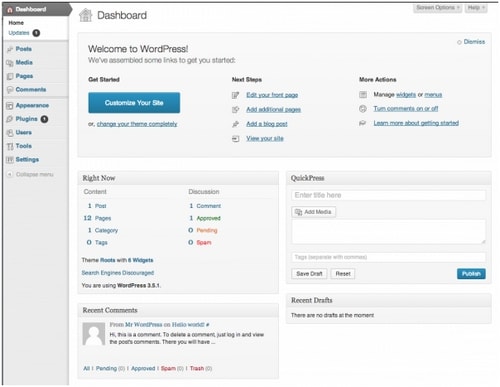Click the Media icon in sidebar
The height and width of the screenshot is (387, 500).
[x=10, y=63]
